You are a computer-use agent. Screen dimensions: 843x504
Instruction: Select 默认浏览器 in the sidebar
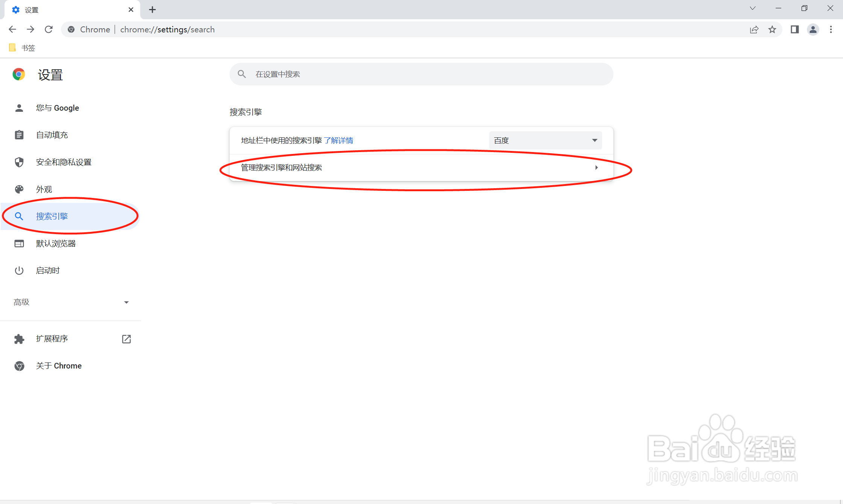pyautogui.click(x=56, y=244)
